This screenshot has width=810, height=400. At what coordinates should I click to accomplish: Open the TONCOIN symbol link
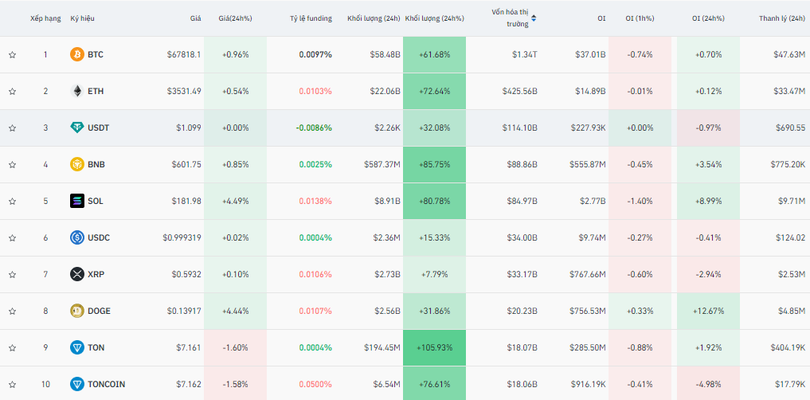(x=106, y=384)
